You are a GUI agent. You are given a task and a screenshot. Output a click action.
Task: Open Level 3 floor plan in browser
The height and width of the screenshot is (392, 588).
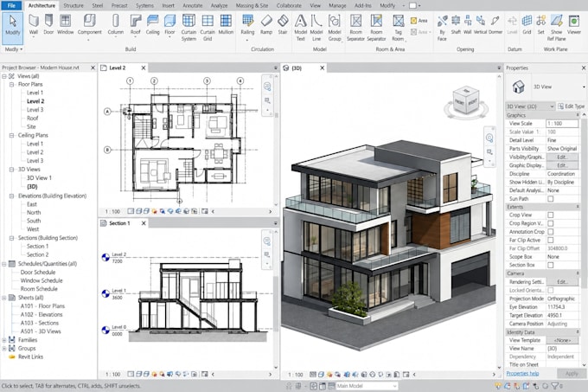[35, 110]
